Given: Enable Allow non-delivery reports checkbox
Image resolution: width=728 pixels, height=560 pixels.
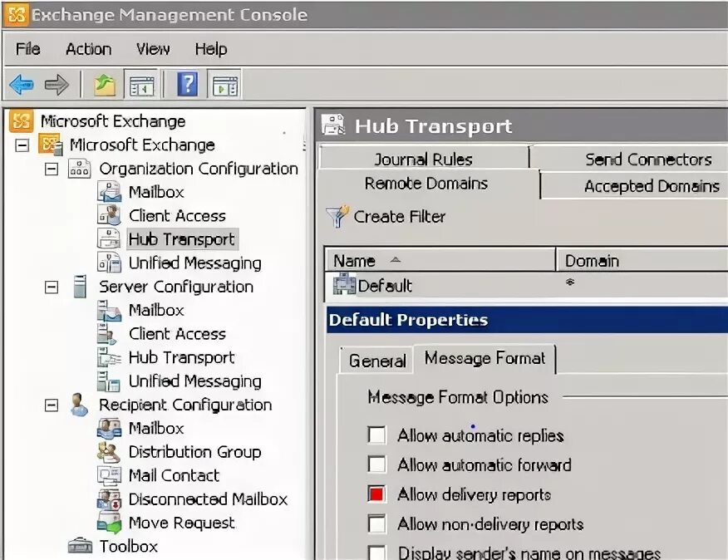Looking at the screenshot, I should tap(376, 523).
